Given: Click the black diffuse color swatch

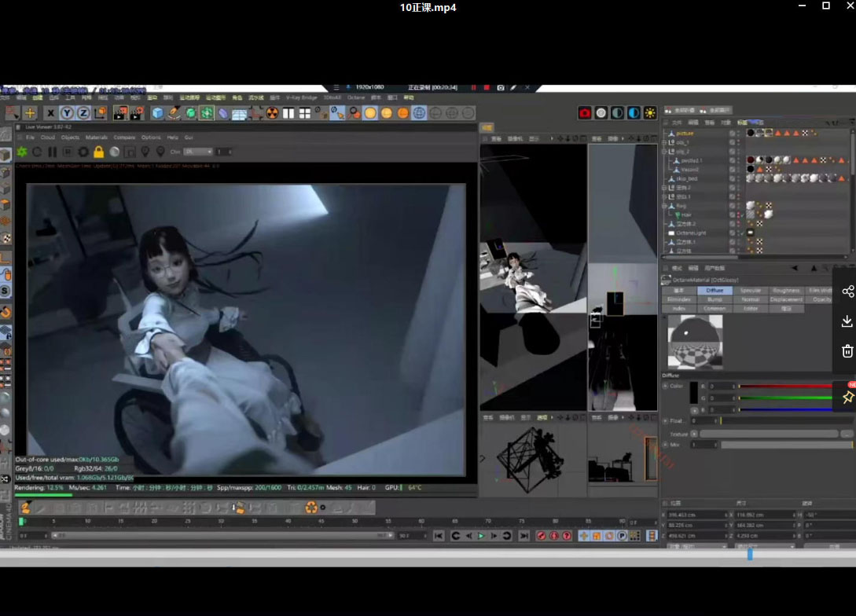Looking at the screenshot, I should click(694, 392).
